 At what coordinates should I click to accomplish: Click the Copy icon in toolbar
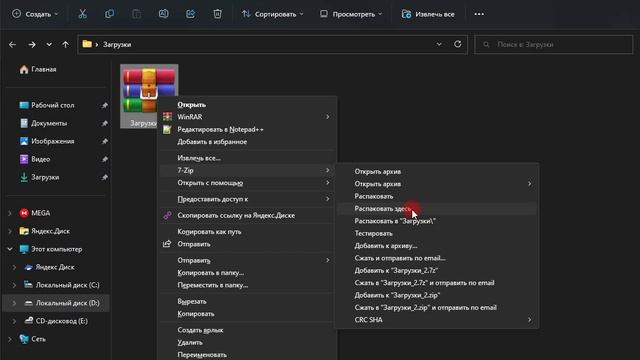click(x=109, y=14)
